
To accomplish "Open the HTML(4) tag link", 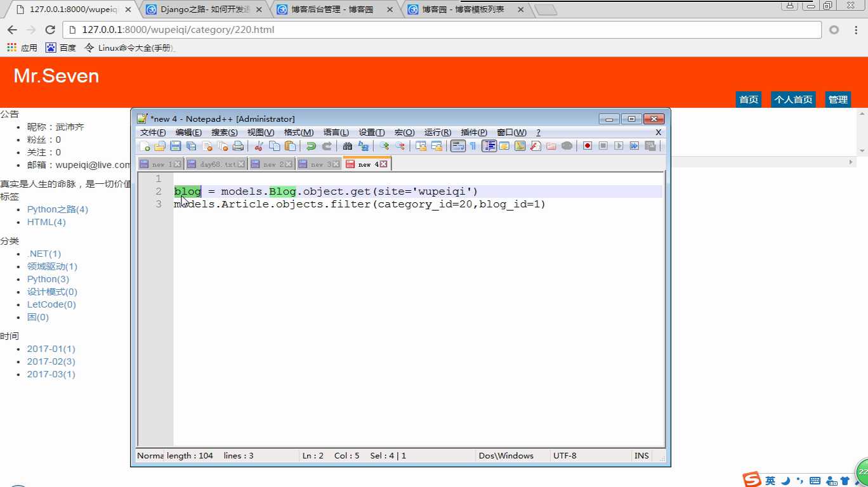I will (46, 222).
